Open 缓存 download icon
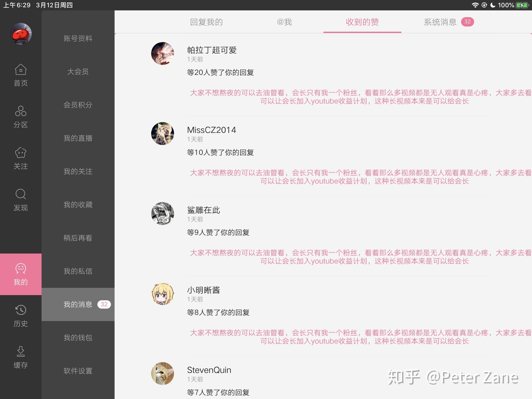532x399 pixels. 21,351
